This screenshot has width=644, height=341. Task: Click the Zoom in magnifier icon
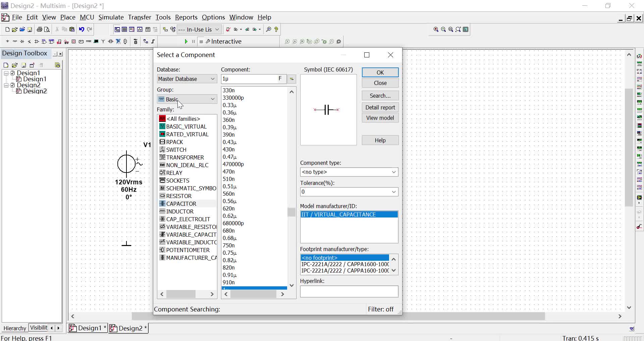[436, 30]
